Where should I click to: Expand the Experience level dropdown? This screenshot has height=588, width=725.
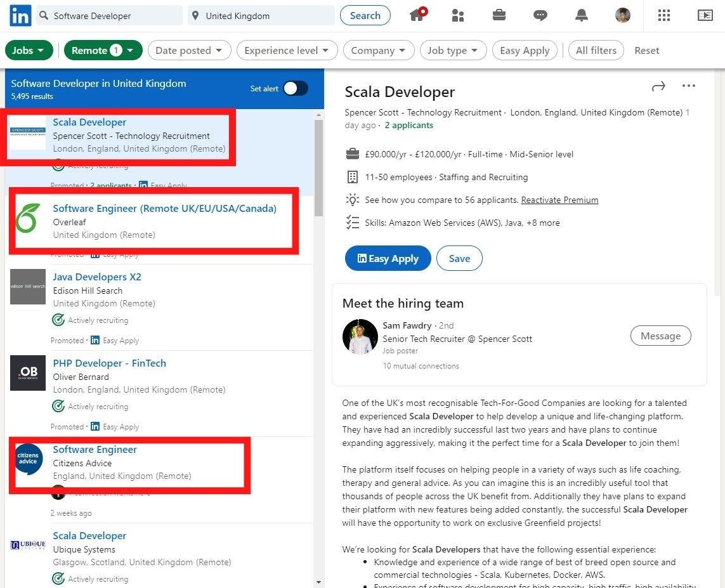point(287,50)
